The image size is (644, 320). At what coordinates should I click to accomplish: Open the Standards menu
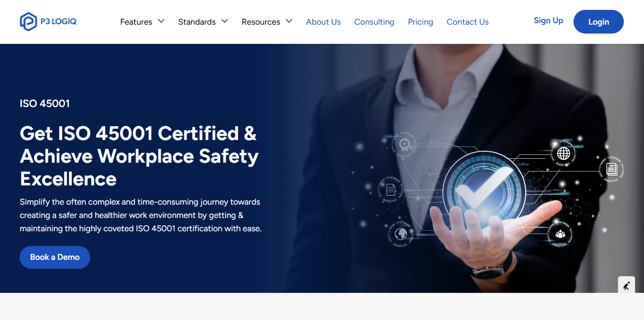click(197, 22)
